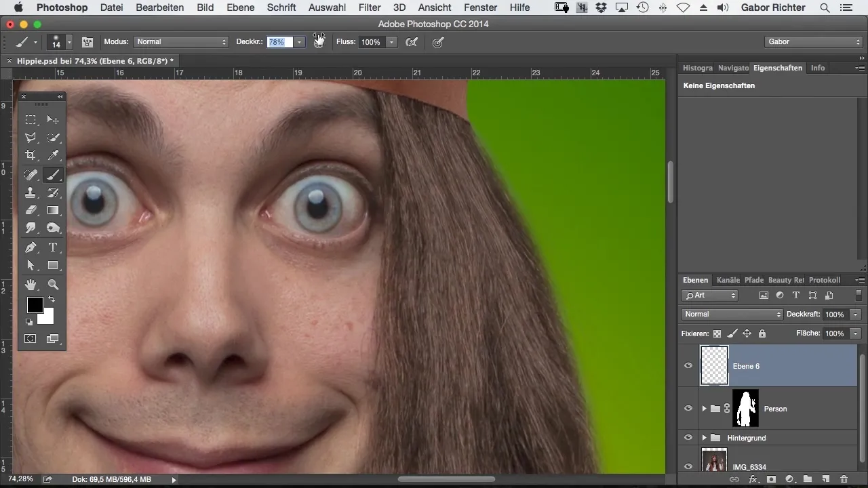Open the Gabor workspace dropdown

(x=813, y=42)
